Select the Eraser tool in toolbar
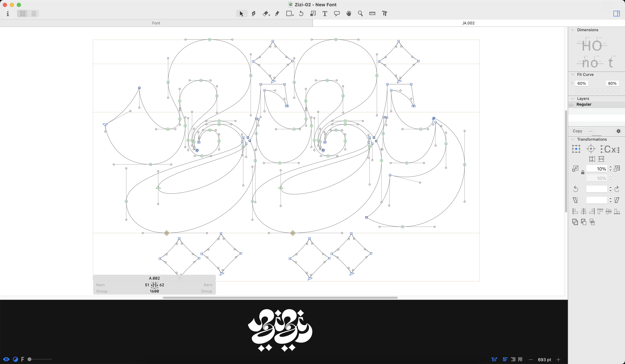This screenshot has height=364, width=625. coord(265,14)
